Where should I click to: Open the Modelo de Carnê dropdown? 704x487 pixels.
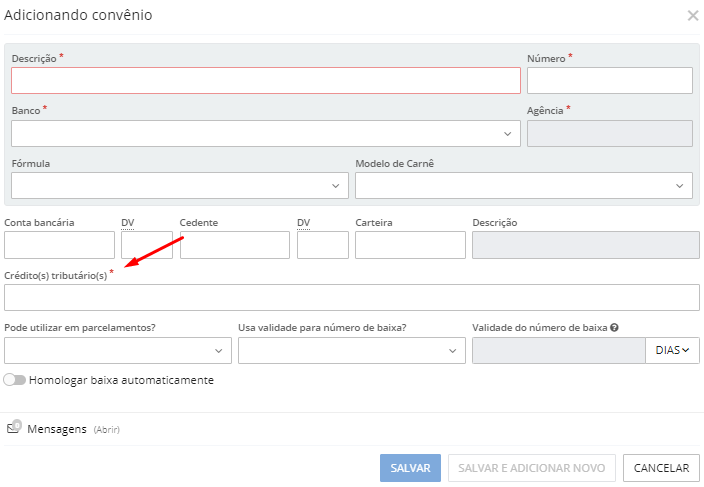click(524, 185)
